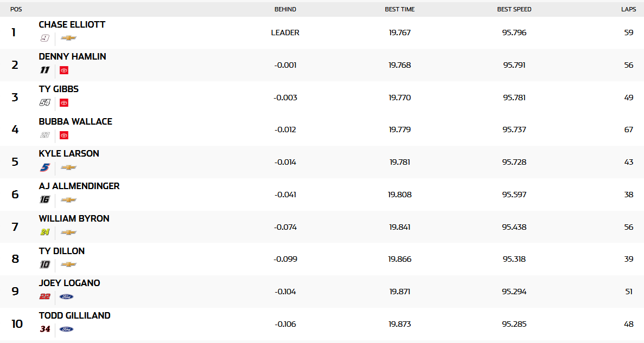Select Kyle Larson's best speed 95.728 cell
Image resolution: width=644 pixels, height=343 pixels.
pyautogui.click(x=514, y=162)
